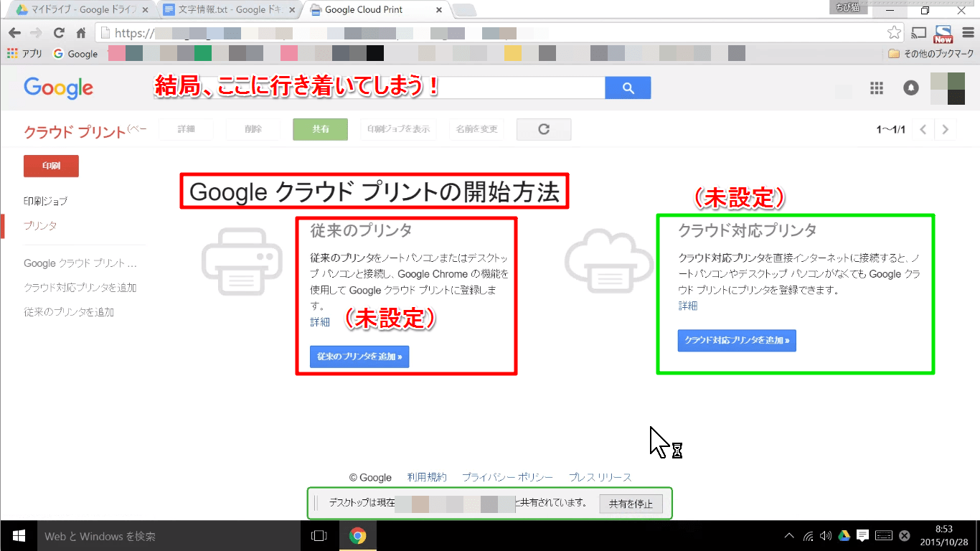Screen dimensions: 980x551
Task: Open the Chrome hamburger menu
Action: coord(969,32)
